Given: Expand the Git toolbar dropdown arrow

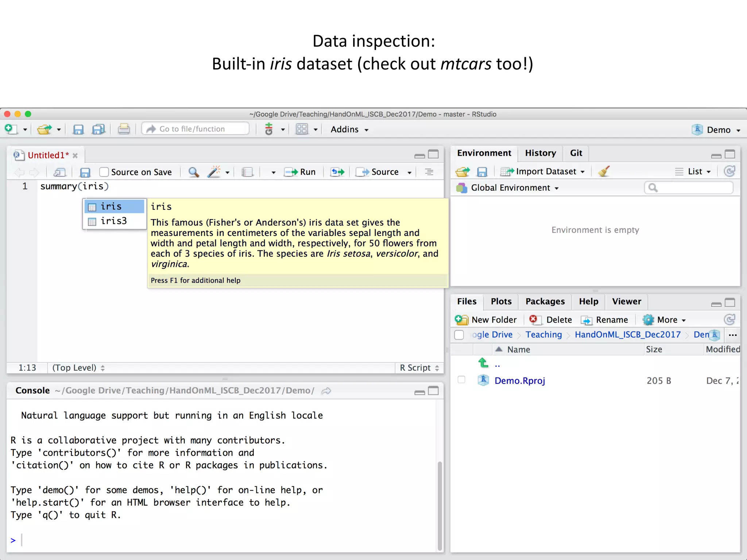Looking at the screenshot, I should 283,130.
